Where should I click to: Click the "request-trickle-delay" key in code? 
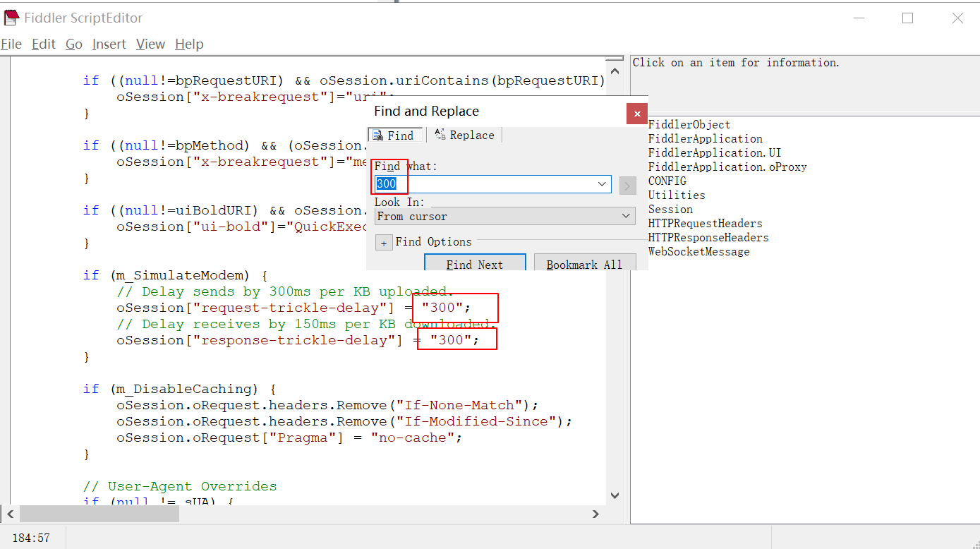click(289, 308)
